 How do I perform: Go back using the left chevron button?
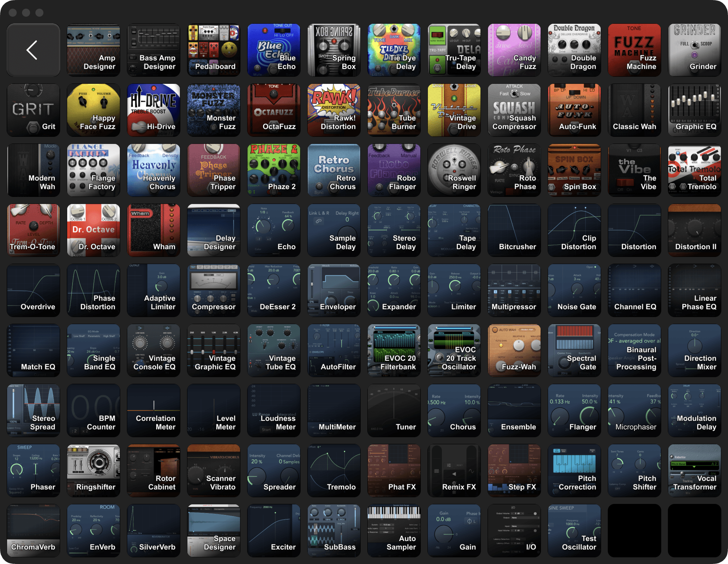coord(33,50)
